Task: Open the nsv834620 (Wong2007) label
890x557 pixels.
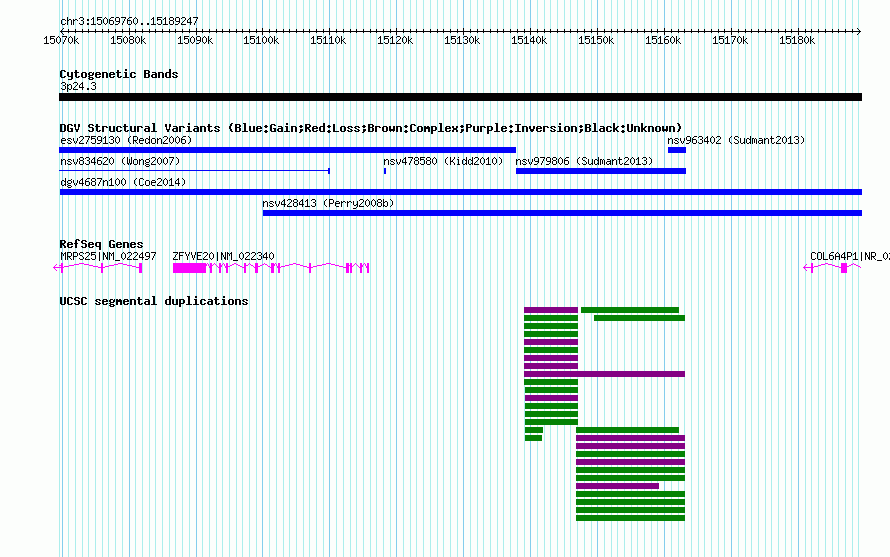Action: click(x=120, y=161)
